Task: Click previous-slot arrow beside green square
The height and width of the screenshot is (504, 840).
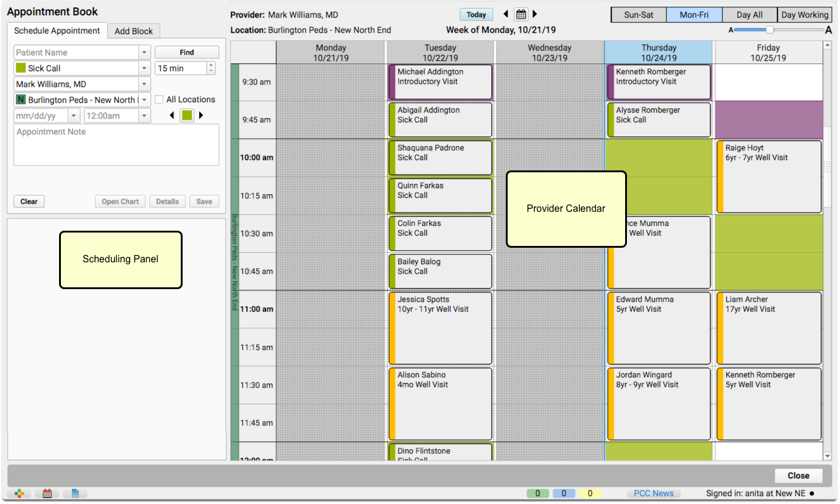Action: coord(172,115)
